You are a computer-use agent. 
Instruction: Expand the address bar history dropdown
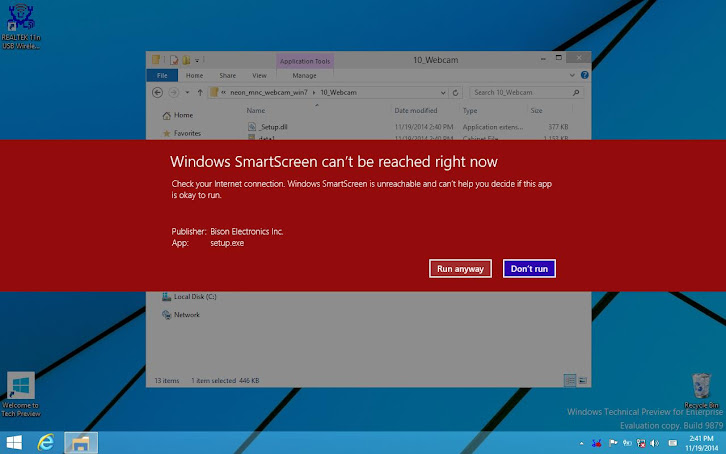click(443, 93)
